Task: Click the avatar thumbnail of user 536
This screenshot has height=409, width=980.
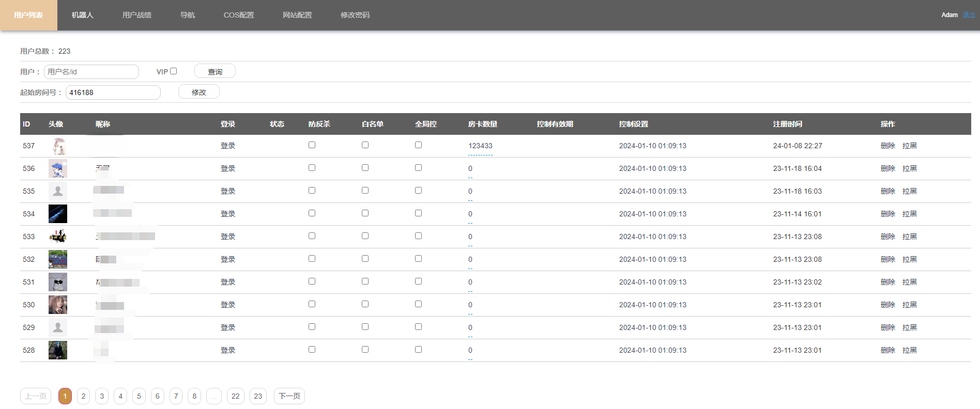Action: pos(58,168)
